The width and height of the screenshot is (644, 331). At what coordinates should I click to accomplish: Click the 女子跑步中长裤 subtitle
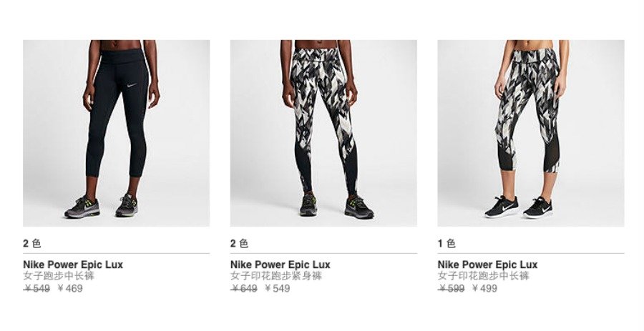(x=59, y=276)
